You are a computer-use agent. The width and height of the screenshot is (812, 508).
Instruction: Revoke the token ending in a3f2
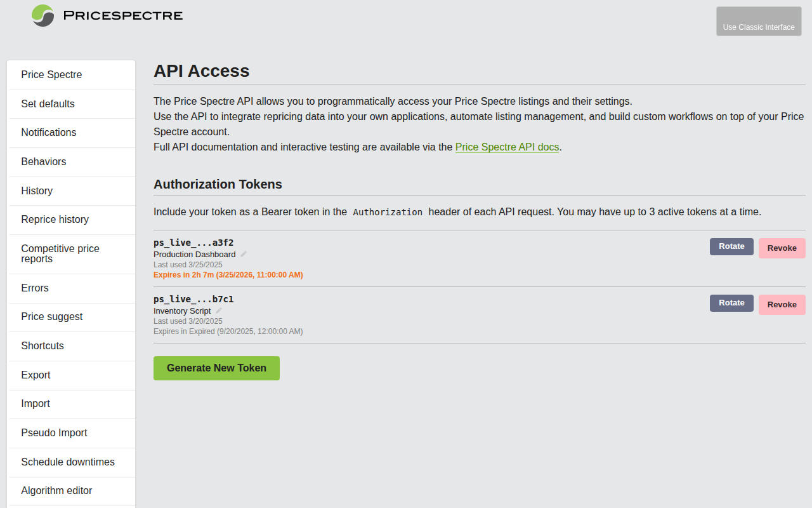(x=782, y=248)
